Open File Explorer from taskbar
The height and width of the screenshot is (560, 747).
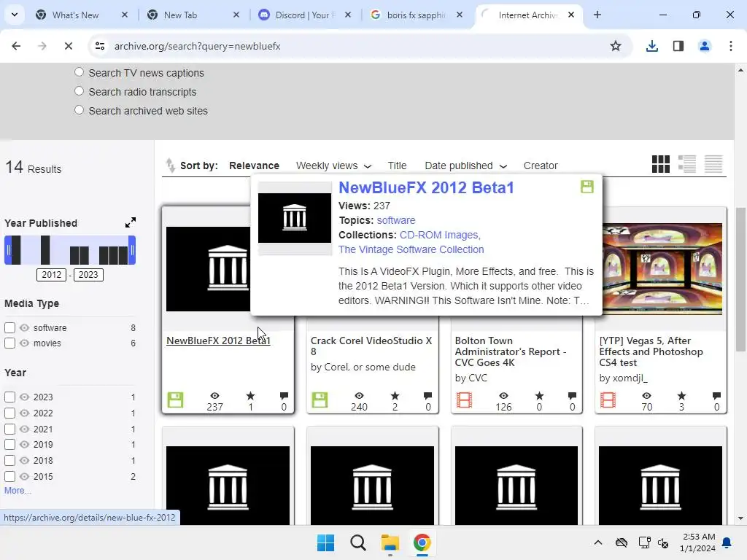coord(390,542)
